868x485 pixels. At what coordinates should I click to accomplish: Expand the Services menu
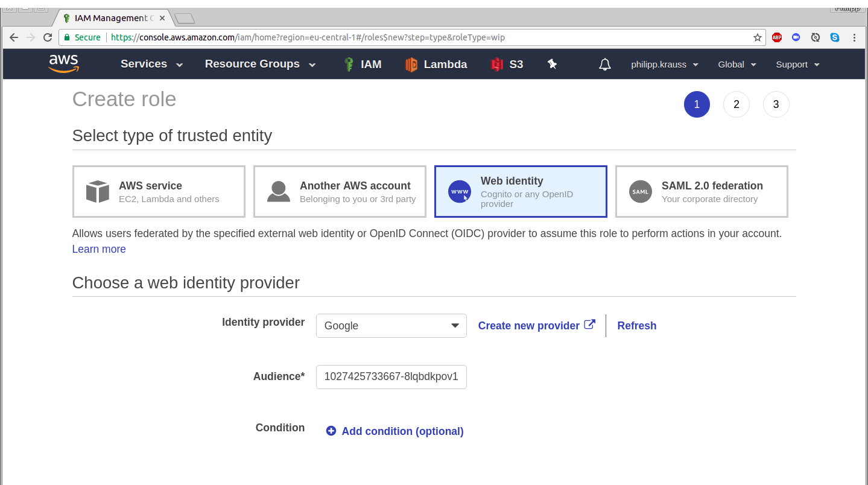tap(151, 65)
